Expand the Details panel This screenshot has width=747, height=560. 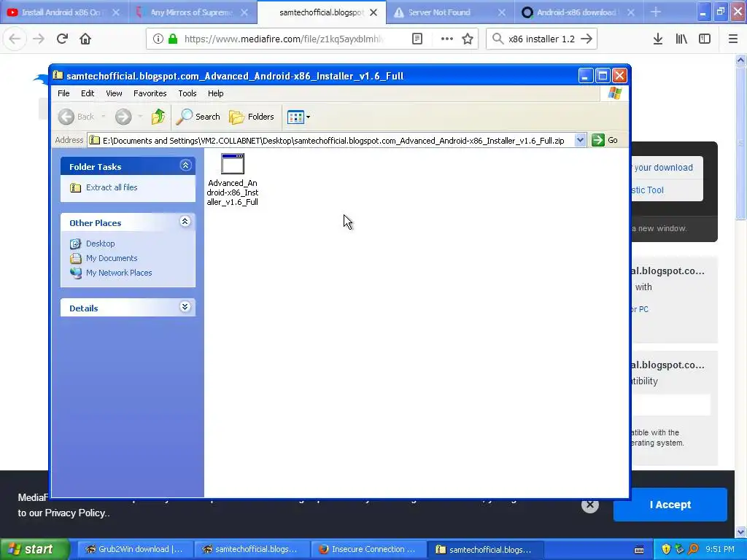185,307
